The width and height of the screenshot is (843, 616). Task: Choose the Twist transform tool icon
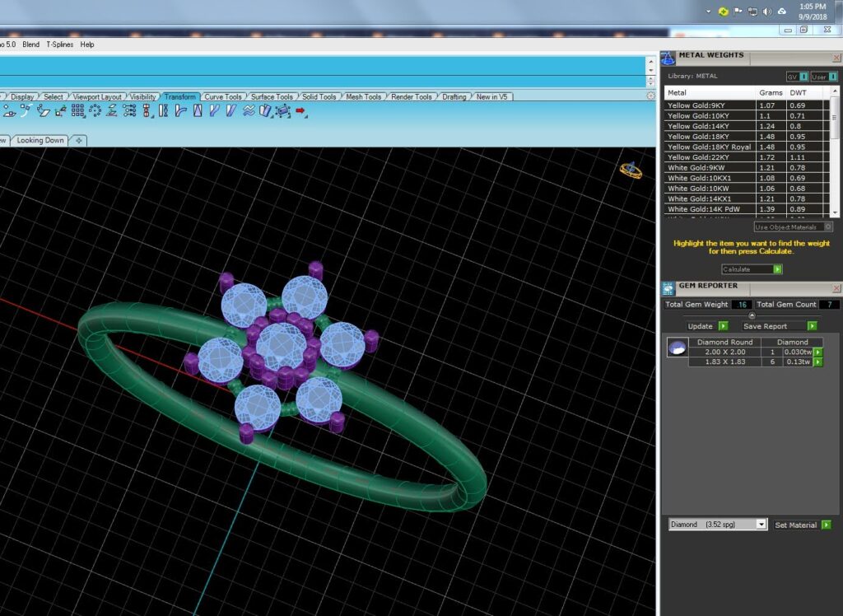pyautogui.click(x=164, y=110)
